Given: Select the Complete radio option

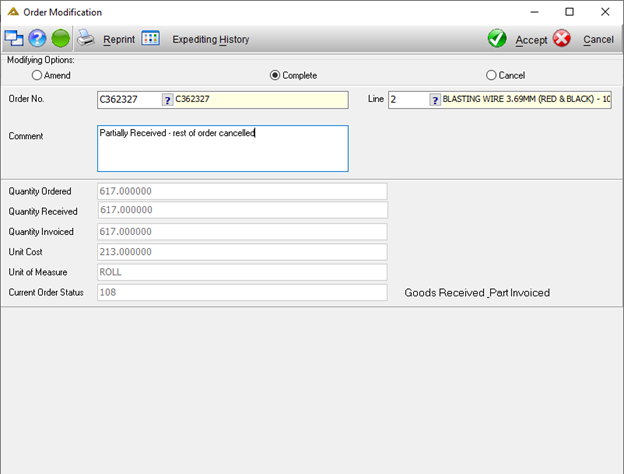Looking at the screenshot, I should [275, 75].
